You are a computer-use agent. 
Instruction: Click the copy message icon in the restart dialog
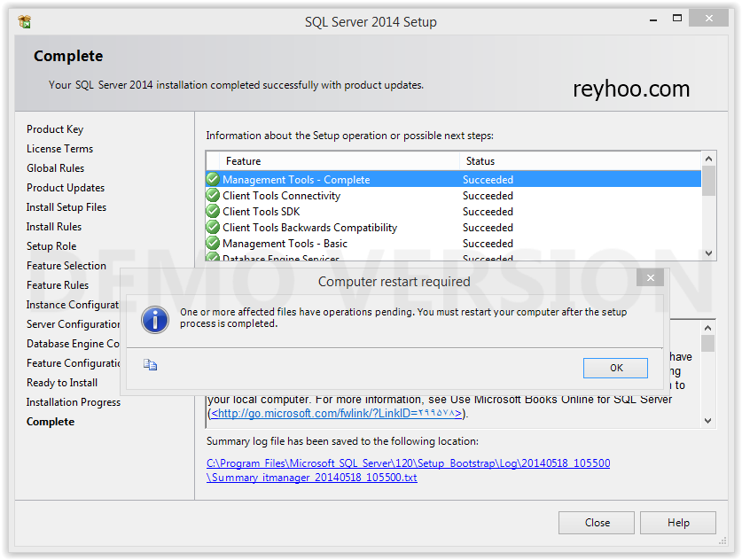click(150, 365)
